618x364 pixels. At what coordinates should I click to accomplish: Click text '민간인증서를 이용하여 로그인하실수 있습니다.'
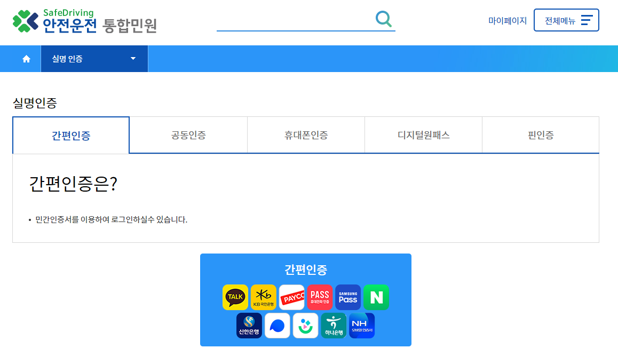(112, 220)
